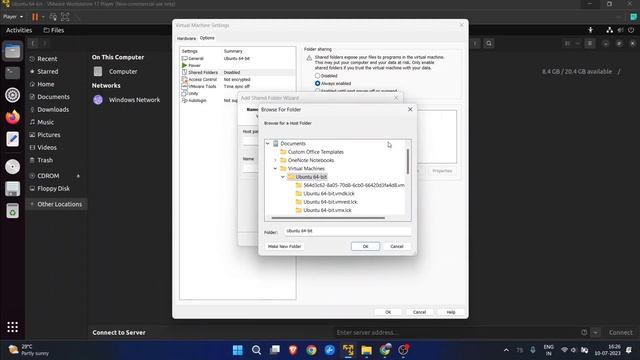Open File Explorer from taskbar

(367, 350)
